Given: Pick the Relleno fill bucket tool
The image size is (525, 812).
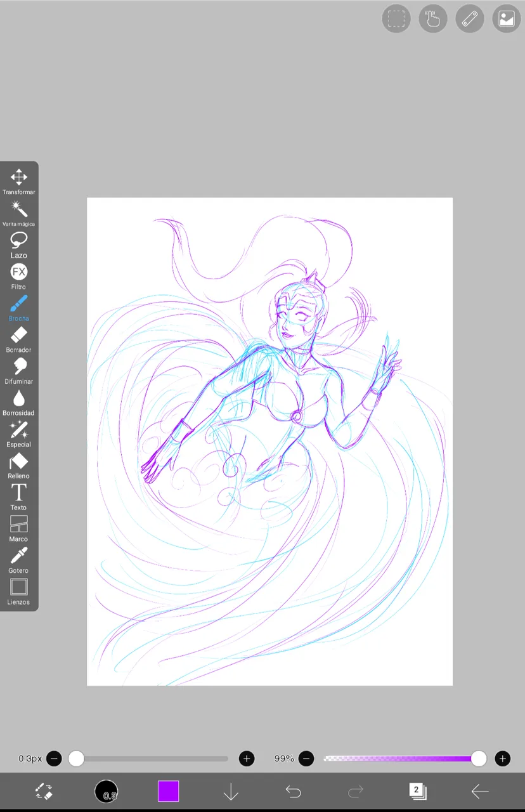Looking at the screenshot, I should pyautogui.click(x=18, y=466).
